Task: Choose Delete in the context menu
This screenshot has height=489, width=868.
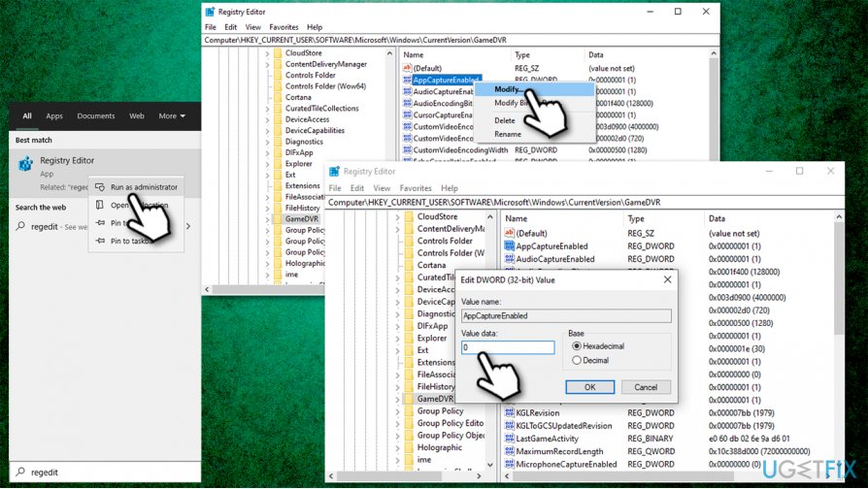Action: [x=504, y=120]
